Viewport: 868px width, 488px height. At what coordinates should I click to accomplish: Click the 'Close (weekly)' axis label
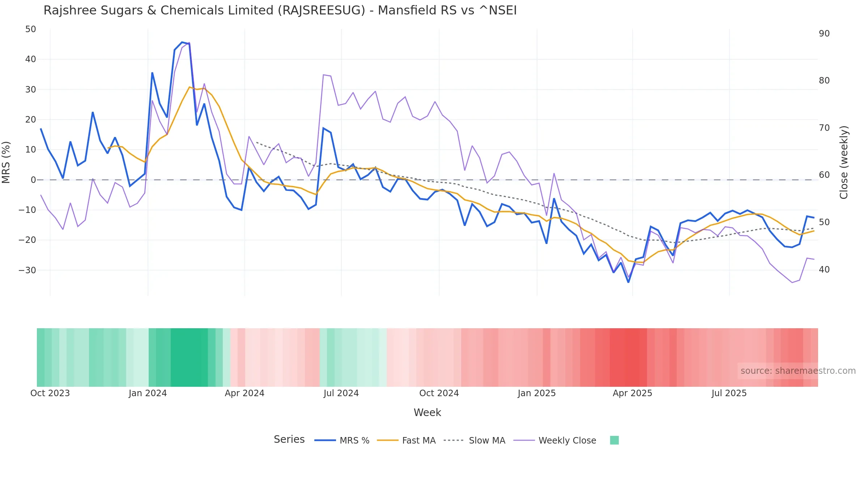844,162
